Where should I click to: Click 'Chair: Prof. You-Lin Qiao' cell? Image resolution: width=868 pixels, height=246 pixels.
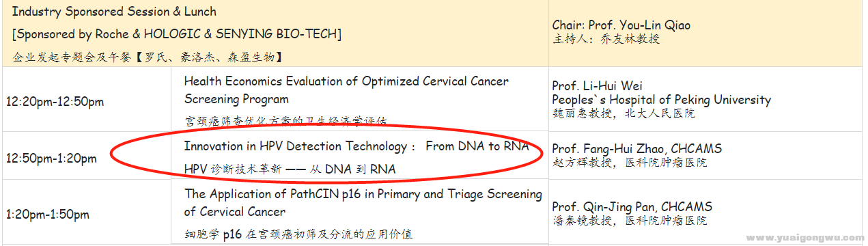pyautogui.click(x=621, y=25)
